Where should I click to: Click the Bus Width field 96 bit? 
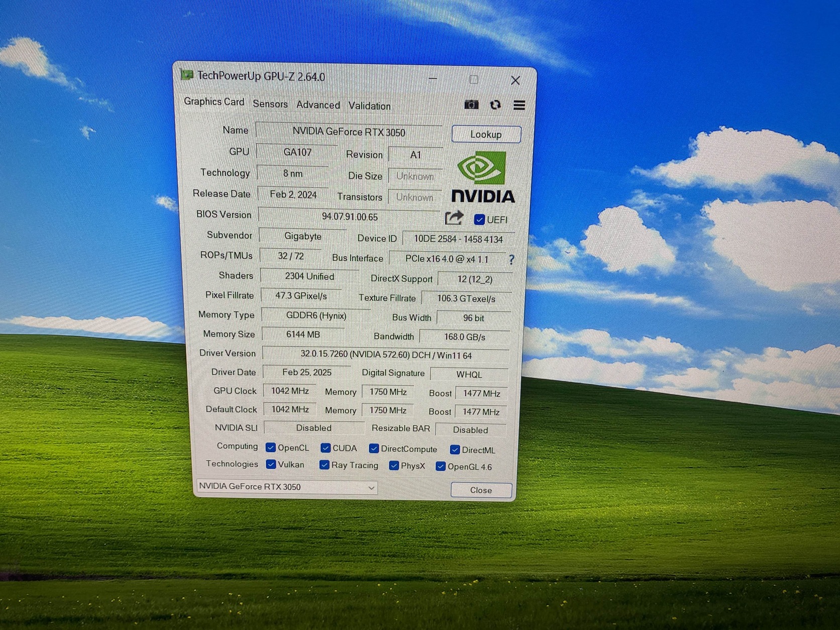tap(474, 318)
